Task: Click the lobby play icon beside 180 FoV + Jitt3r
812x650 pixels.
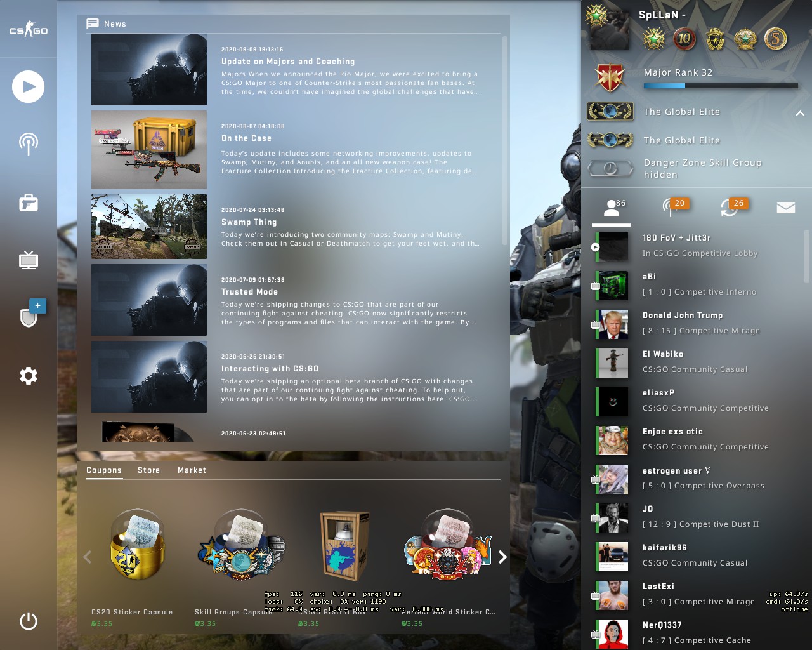Action: coord(596,248)
